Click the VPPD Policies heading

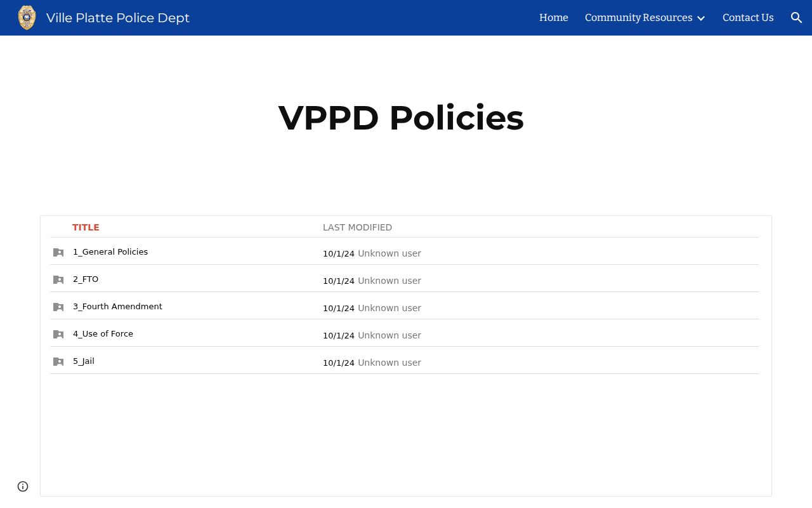401,118
